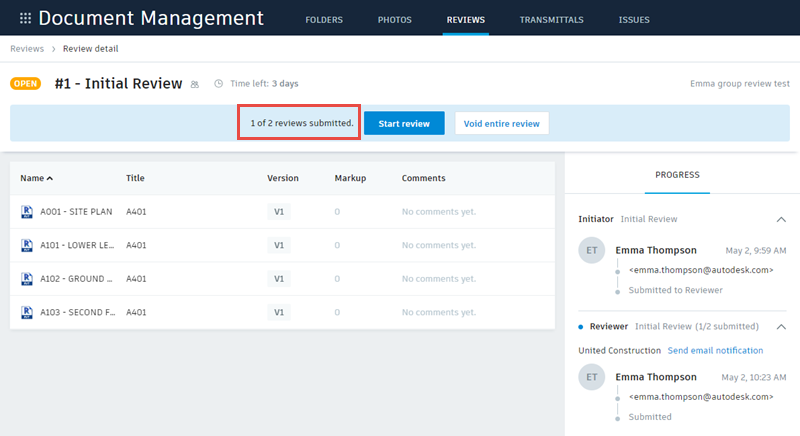The image size is (800, 436).
Task: Click the Initiator ET avatar
Action: pos(592,252)
